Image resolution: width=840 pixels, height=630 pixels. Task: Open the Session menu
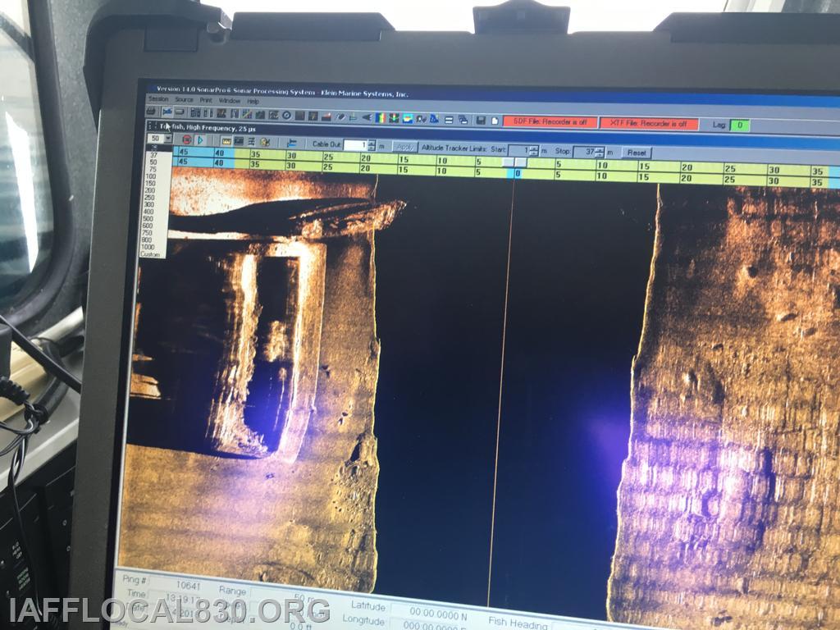point(158,99)
